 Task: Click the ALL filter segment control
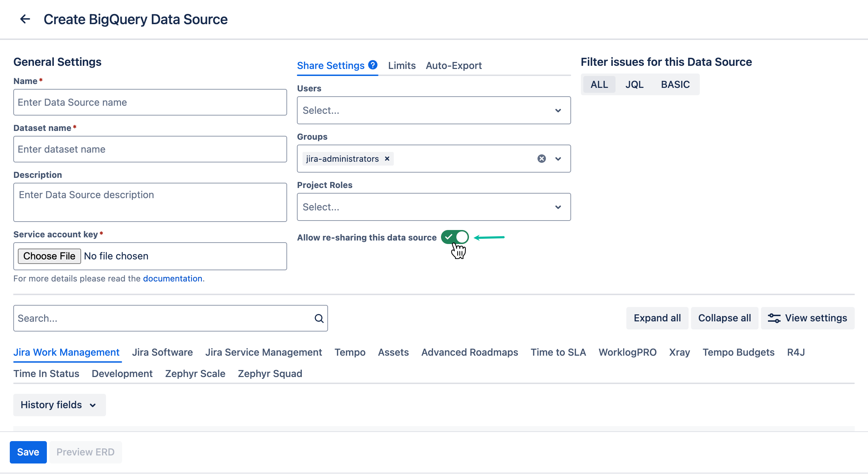599,84
